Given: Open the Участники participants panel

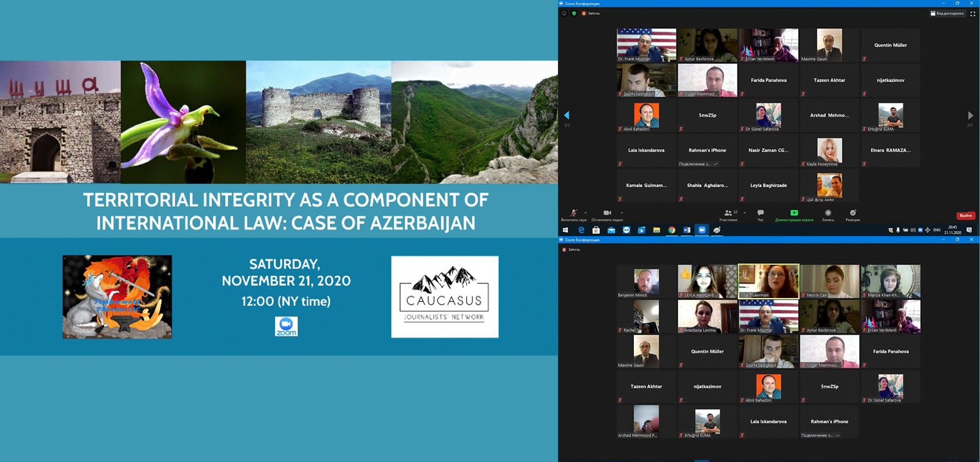Looking at the screenshot, I should 728,215.
